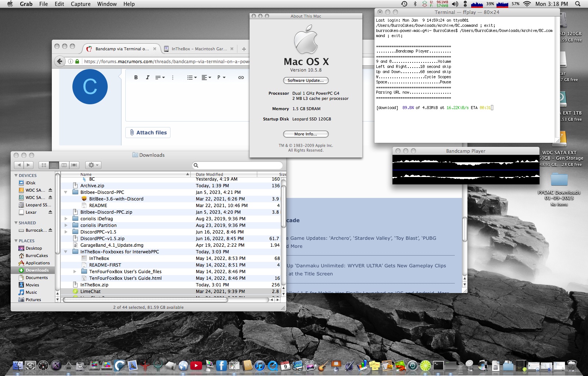The width and height of the screenshot is (588, 376).
Task: Toggle italic in the forum editor
Action: click(x=147, y=77)
